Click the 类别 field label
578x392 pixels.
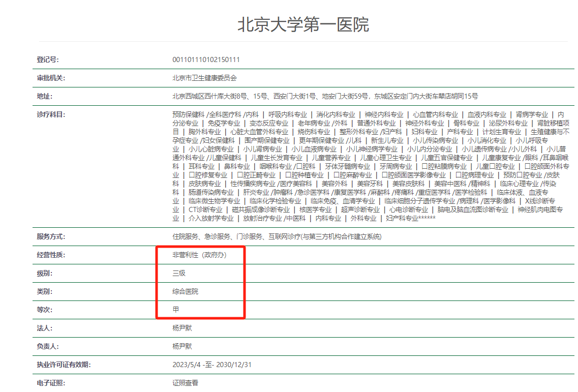pos(45,291)
